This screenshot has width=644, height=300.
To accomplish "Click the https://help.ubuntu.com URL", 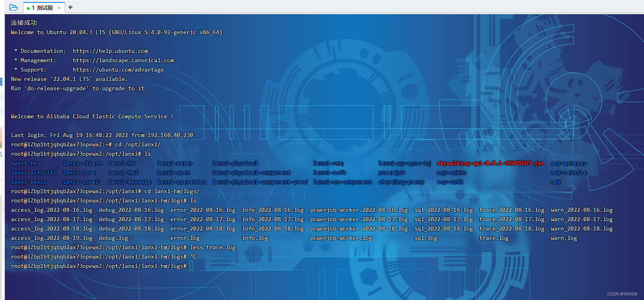I will (110, 51).
